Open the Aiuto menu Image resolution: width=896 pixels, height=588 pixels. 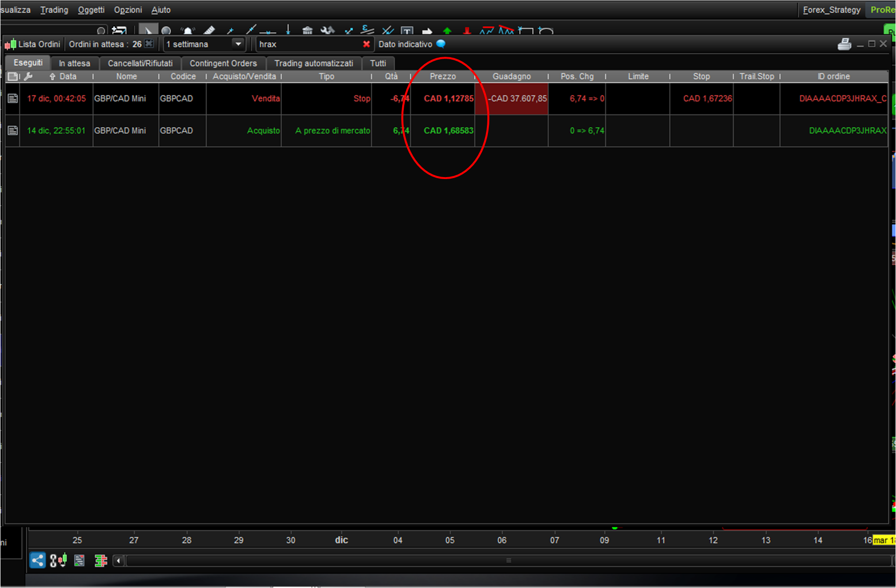(161, 10)
